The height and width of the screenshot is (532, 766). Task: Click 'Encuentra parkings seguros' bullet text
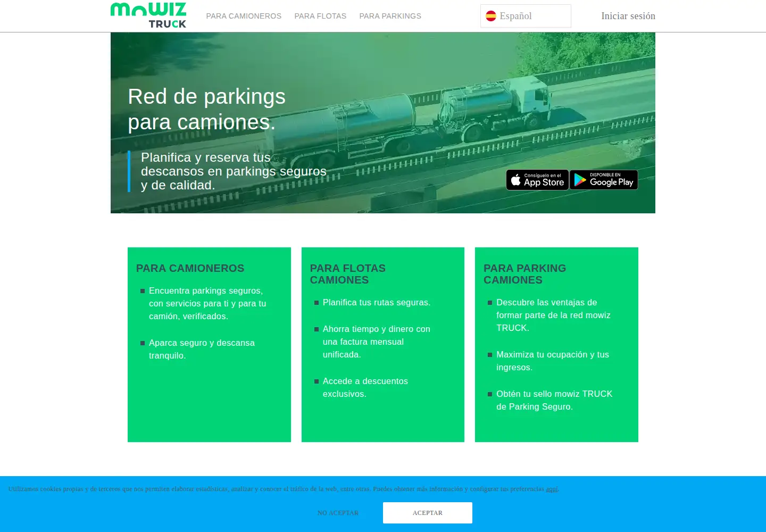point(207,303)
